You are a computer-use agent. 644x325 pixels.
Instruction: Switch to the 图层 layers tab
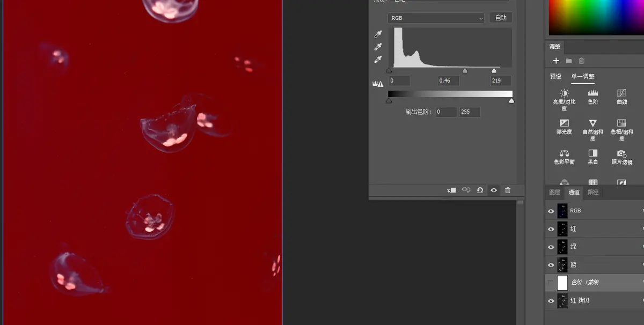point(554,192)
